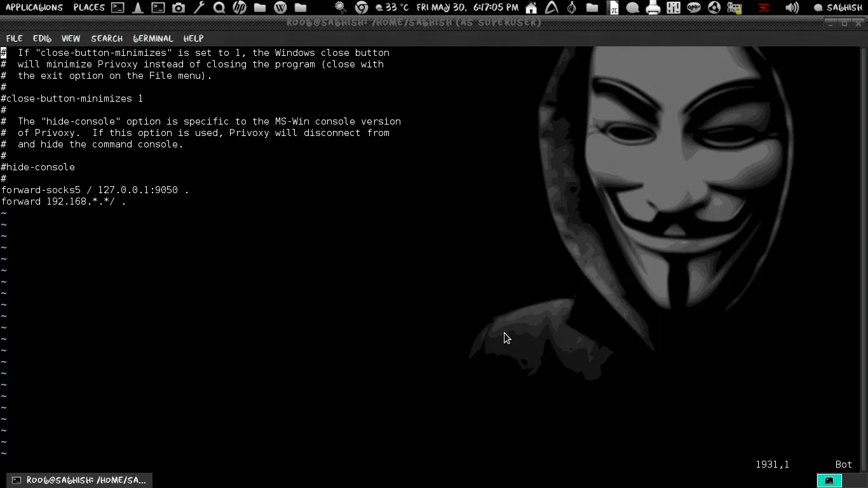The height and width of the screenshot is (488, 868).
Task: Open the VLC cone launcher
Action: click(138, 8)
